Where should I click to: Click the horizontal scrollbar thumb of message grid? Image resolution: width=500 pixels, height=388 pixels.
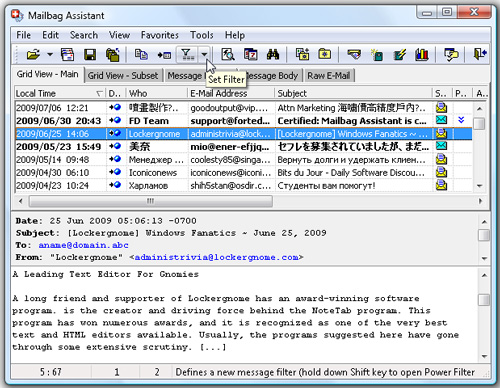point(151,201)
